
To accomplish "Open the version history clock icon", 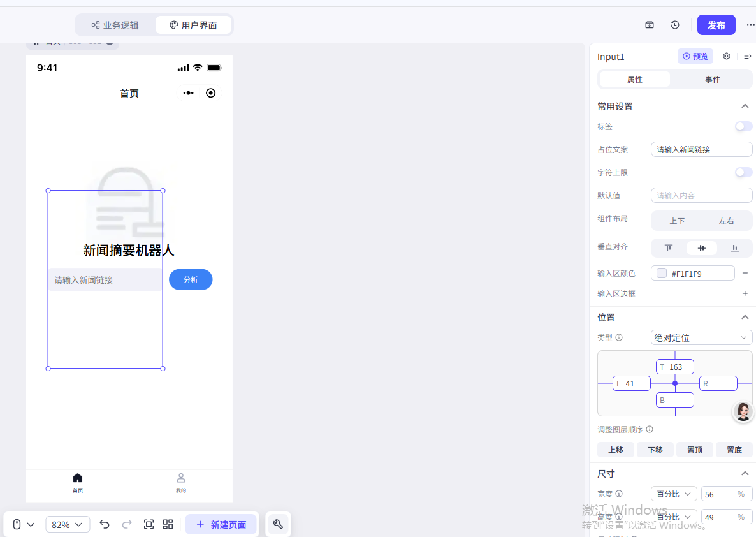I will [x=675, y=25].
